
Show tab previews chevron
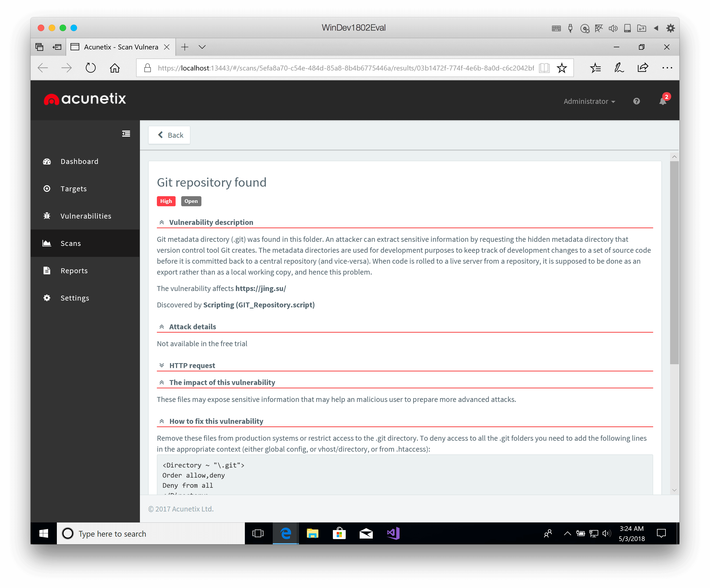pos(202,47)
